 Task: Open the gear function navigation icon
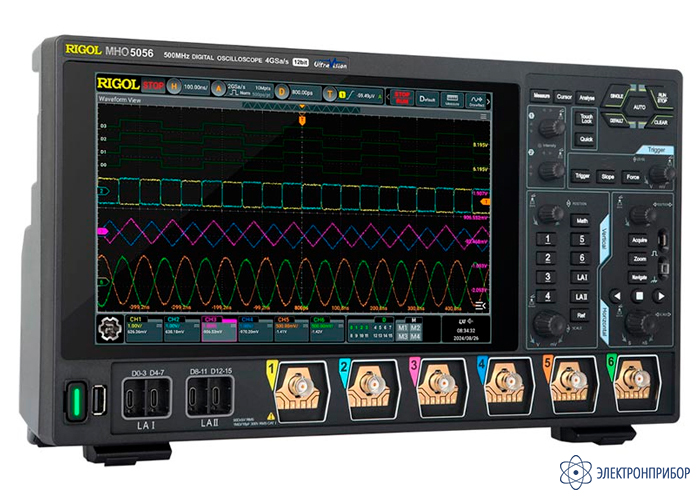pyautogui.click(x=110, y=329)
